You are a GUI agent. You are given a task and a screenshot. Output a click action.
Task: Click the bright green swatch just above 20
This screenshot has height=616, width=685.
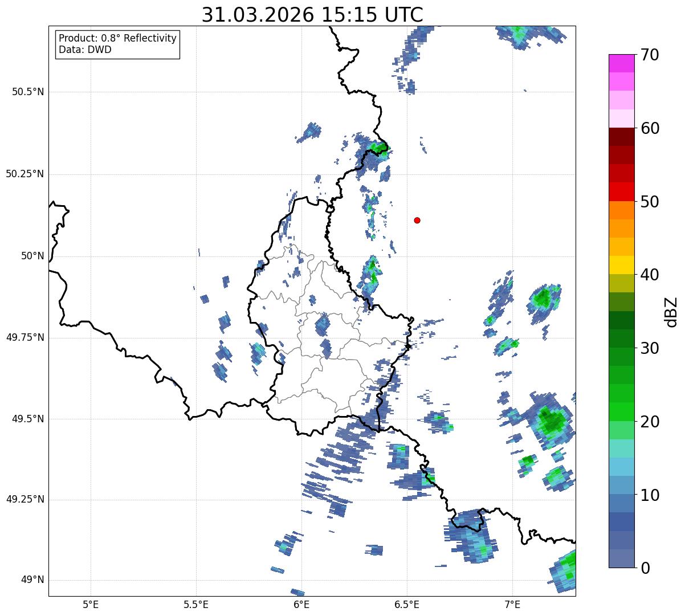pyautogui.click(x=621, y=412)
